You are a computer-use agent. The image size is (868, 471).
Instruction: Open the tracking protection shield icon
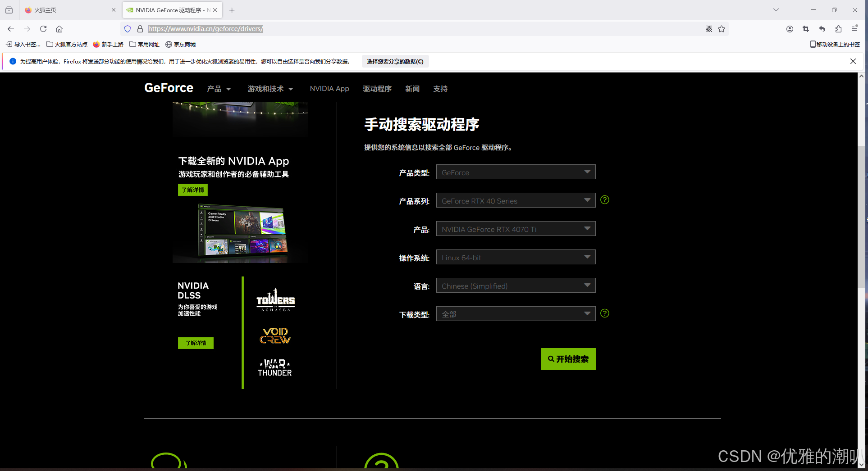tap(128, 29)
